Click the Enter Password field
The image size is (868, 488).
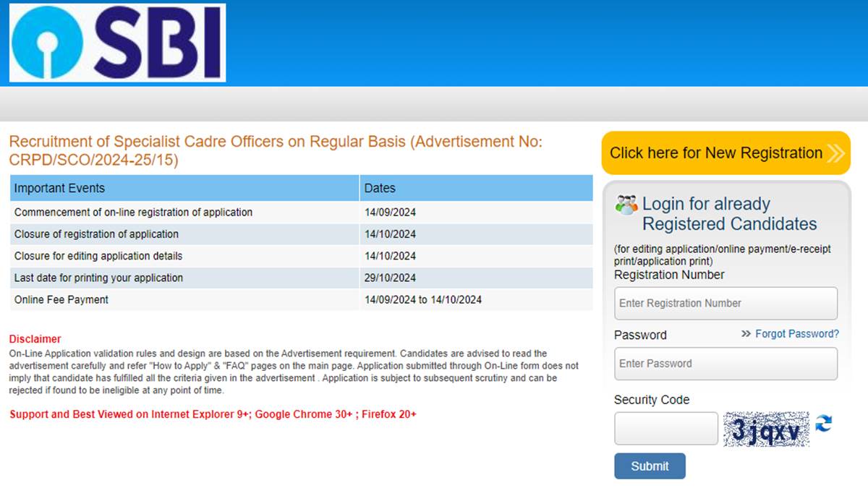725,363
